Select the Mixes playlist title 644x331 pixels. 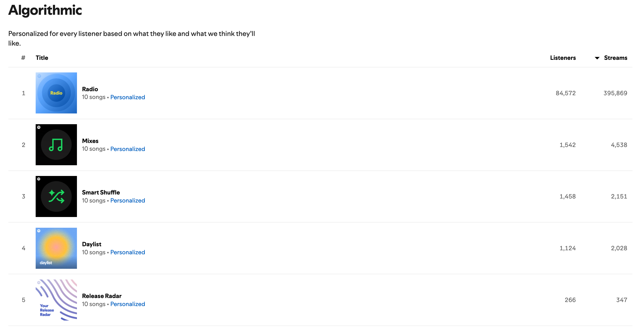coord(90,141)
